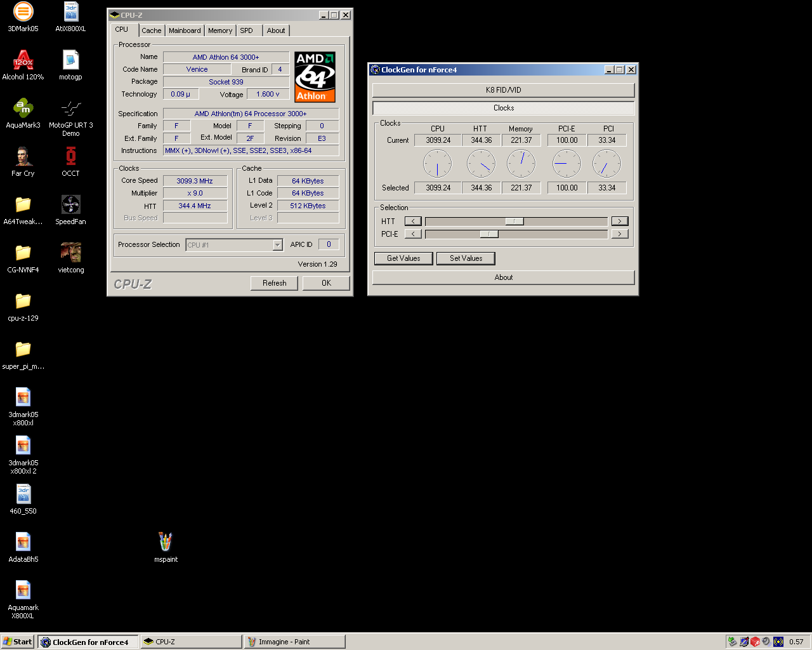Open the K8 FID/VID section in ClockGen
812x650 pixels.
point(503,90)
